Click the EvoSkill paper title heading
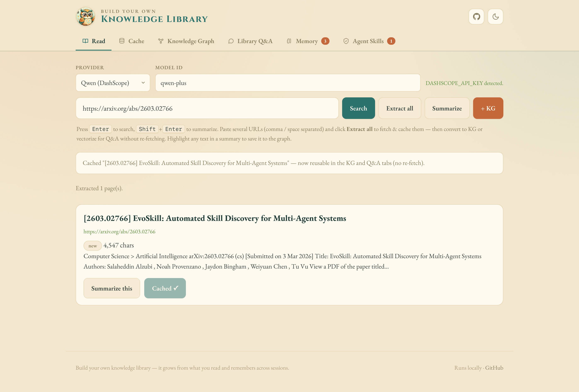The width and height of the screenshot is (579, 392). 215,218
